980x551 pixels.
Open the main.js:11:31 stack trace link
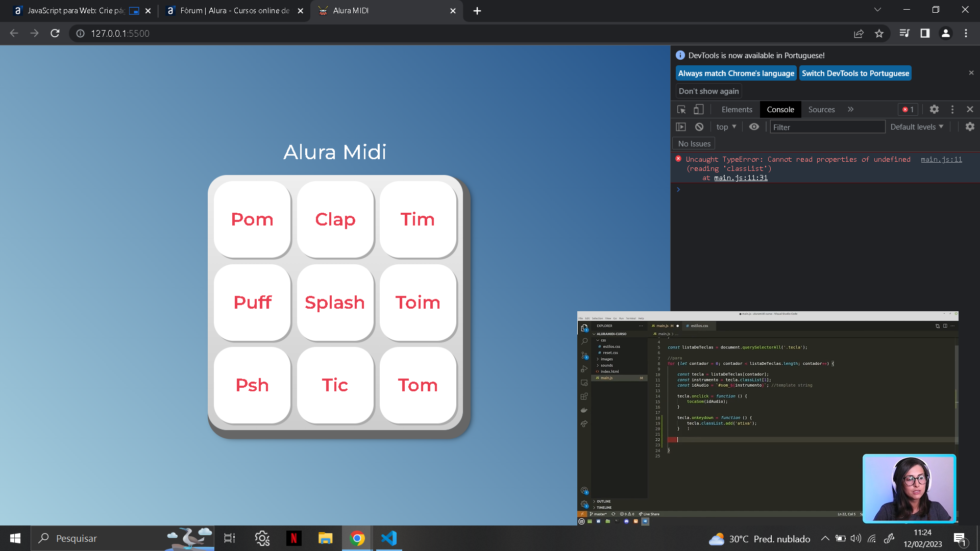741,178
